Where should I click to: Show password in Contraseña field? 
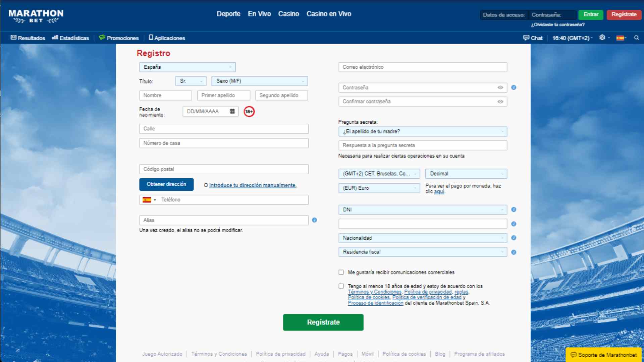500,87
